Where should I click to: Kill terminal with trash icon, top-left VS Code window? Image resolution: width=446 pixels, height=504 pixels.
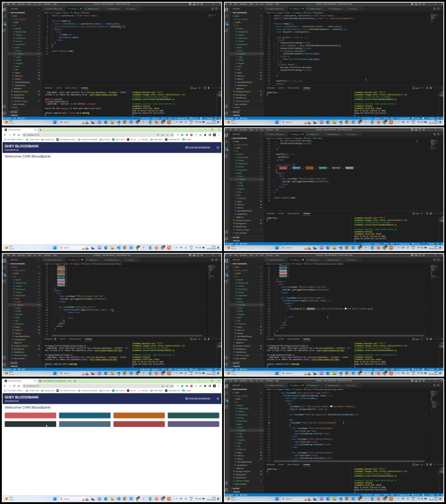point(209,88)
